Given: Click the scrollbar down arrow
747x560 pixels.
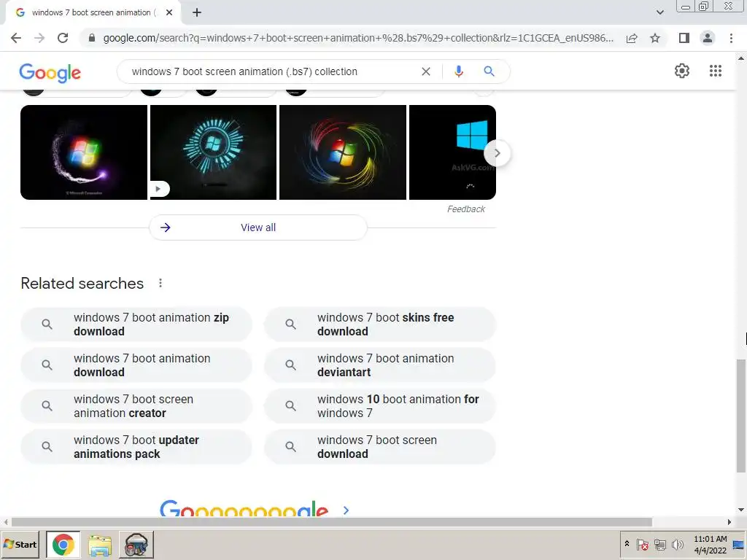Looking at the screenshot, I should (x=741, y=510).
